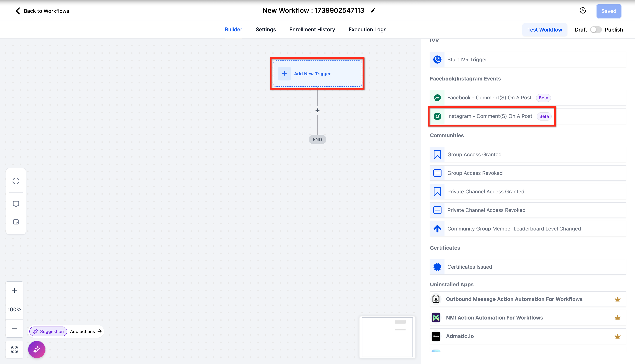Select the Start IVR Trigger phone icon
The width and height of the screenshot is (635, 364).
pyautogui.click(x=437, y=60)
